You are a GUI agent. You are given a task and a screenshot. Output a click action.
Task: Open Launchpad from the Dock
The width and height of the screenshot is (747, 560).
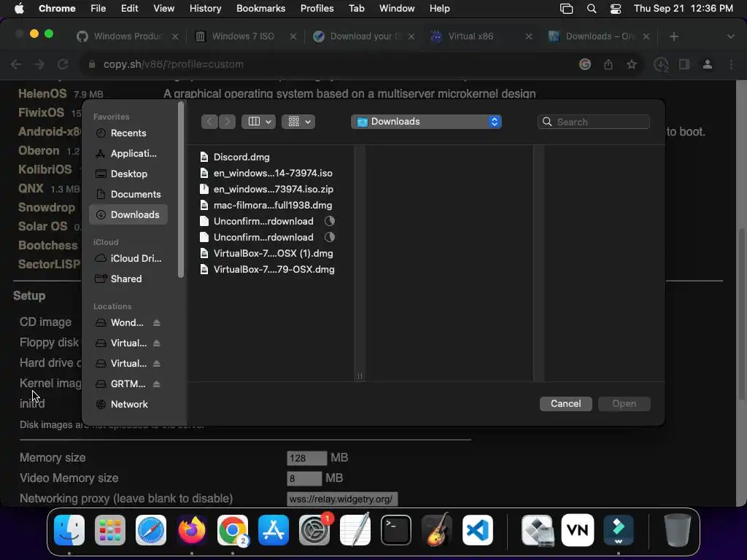110,530
